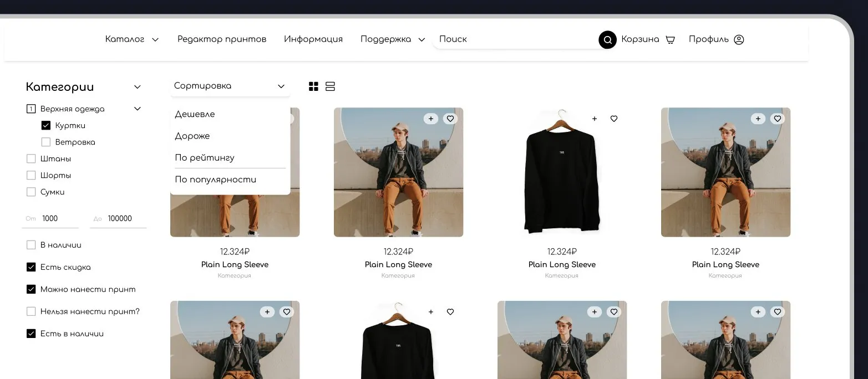Click heart icon on top-row black sweater card

614,119
